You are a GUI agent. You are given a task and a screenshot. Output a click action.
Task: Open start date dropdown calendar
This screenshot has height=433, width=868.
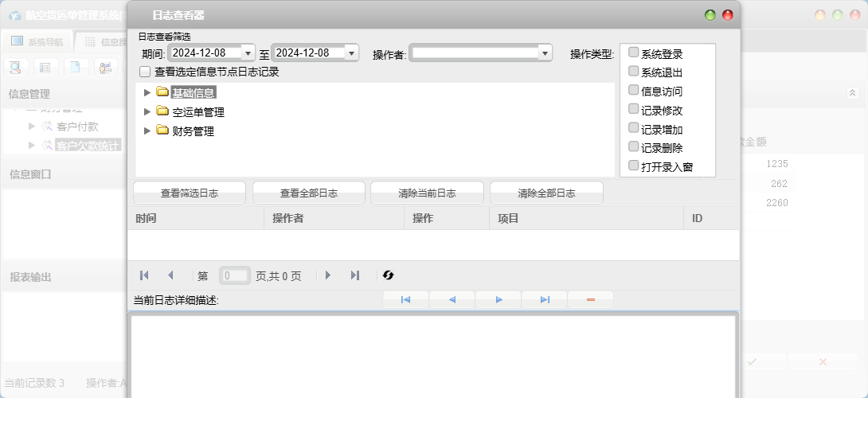pos(248,53)
